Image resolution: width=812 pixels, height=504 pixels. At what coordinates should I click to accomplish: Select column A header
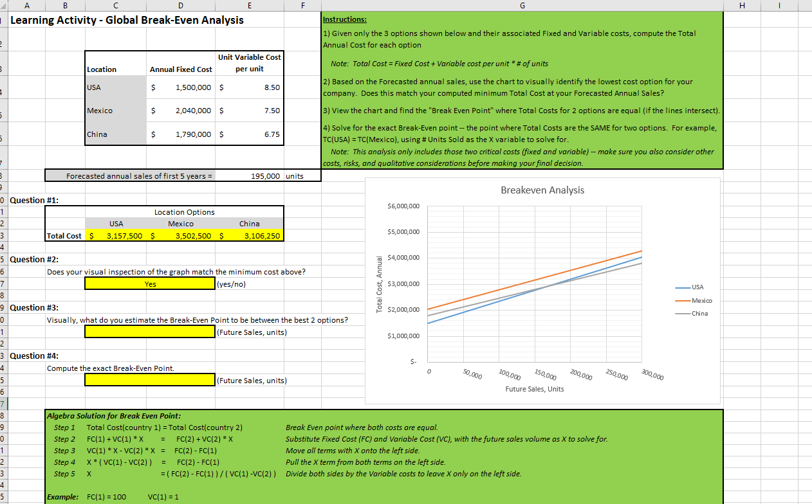click(27, 4)
